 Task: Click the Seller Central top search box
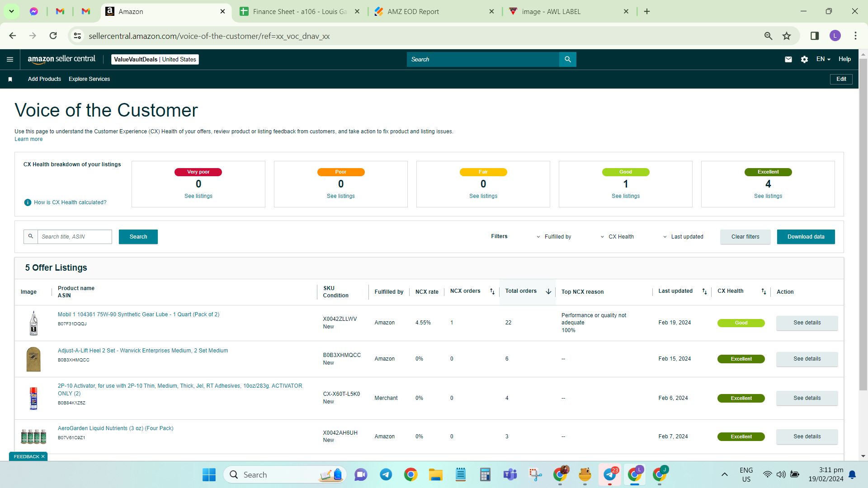(483, 59)
